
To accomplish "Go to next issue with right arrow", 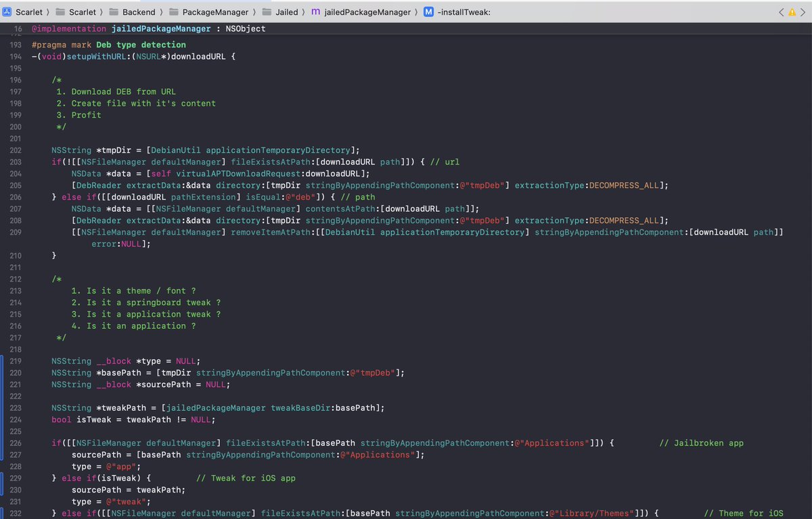I will [x=803, y=12].
